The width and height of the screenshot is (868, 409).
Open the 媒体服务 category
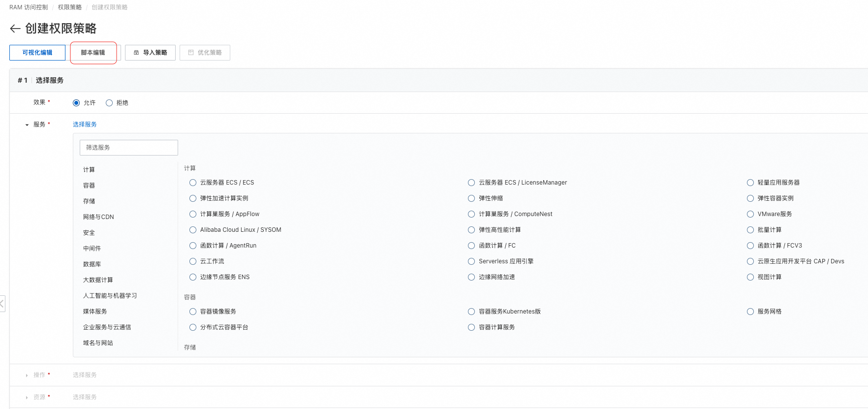point(95,312)
